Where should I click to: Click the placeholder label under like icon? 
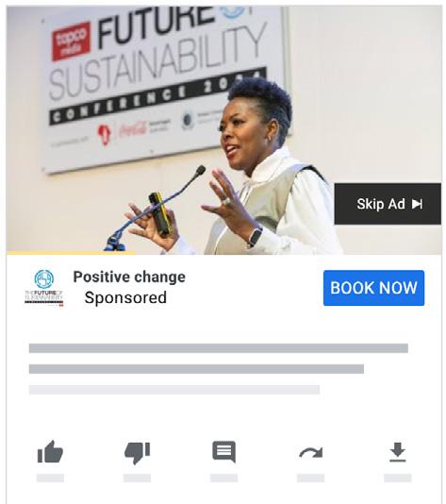point(50,478)
